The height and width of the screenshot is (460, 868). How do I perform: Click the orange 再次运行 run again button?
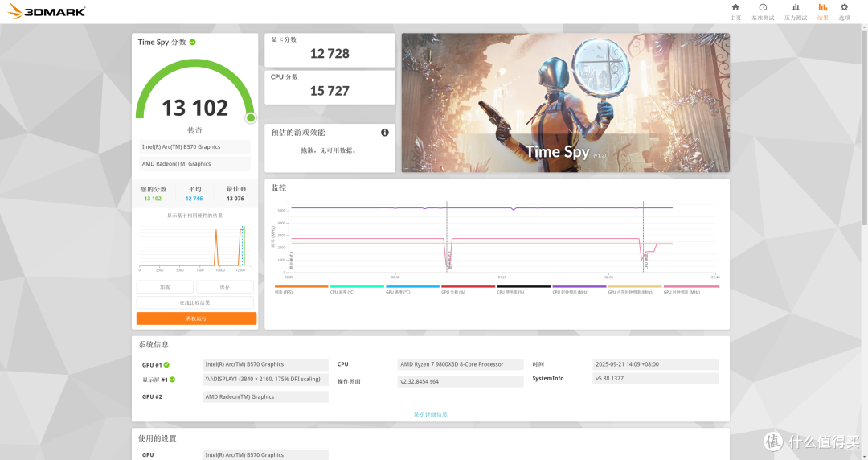[197, 318]
